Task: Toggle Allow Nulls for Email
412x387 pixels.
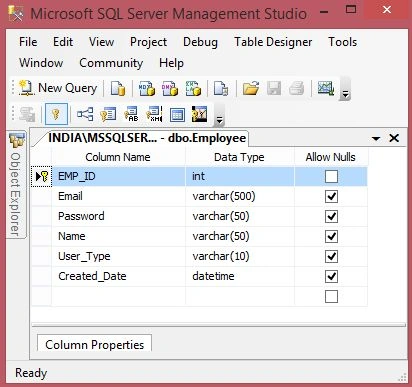Action: (331, 196)
